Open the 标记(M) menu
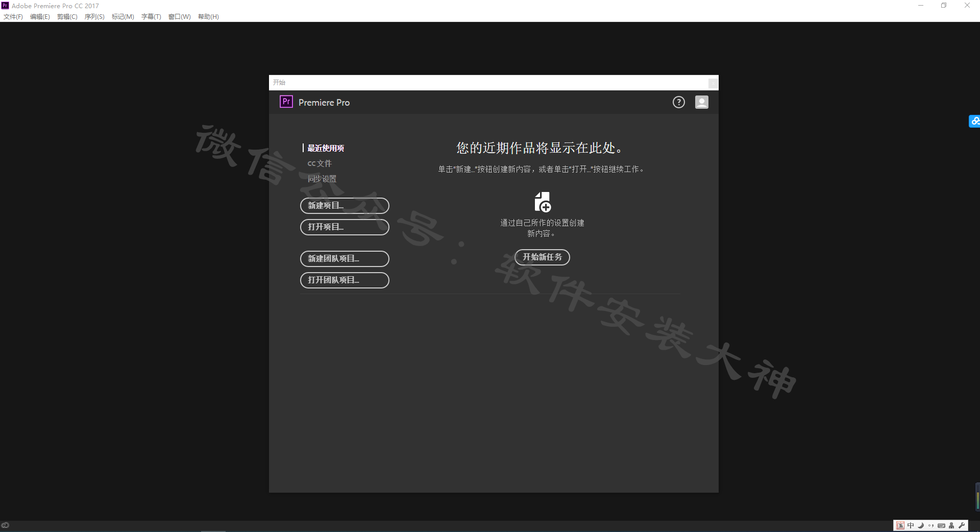980x532 pixels. click(123, 17)
